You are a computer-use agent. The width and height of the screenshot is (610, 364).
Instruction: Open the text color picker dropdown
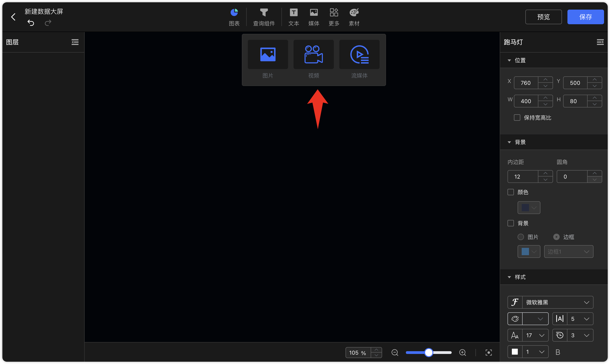click(535, 319)
